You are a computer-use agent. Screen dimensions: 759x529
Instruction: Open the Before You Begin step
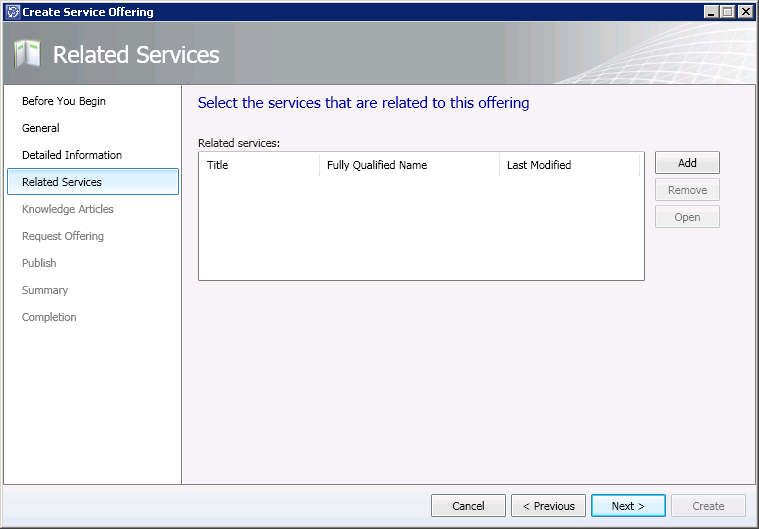(x=64, y=101)
